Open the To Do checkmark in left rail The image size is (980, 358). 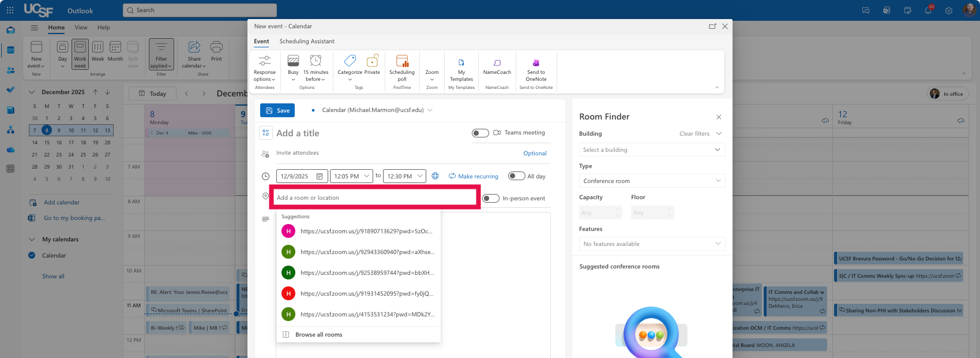tap(10, 90)
